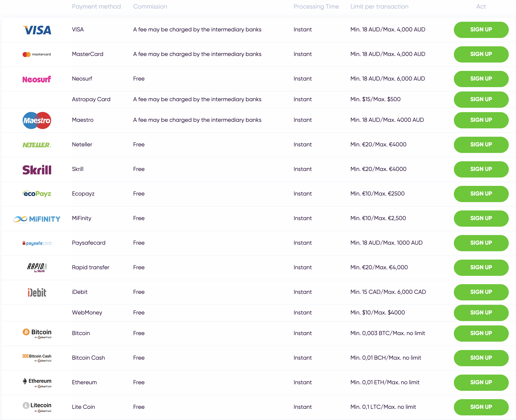The height and width of the screenshot is (420, 516).
Task: Click 'Min. 15 CAD/Max. 6,000 CAD' limit
Action: 388,292
